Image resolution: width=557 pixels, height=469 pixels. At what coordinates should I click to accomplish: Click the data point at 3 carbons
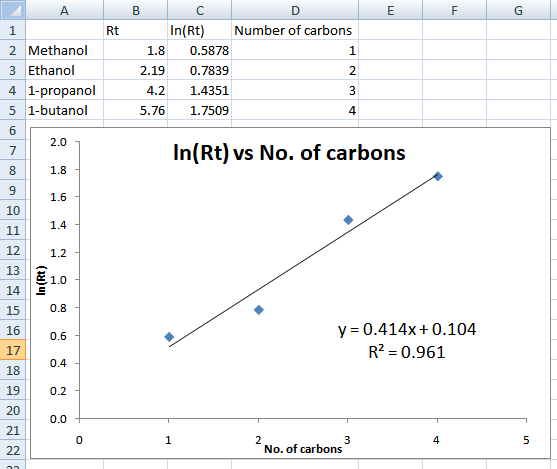click(x=348, y=220)
